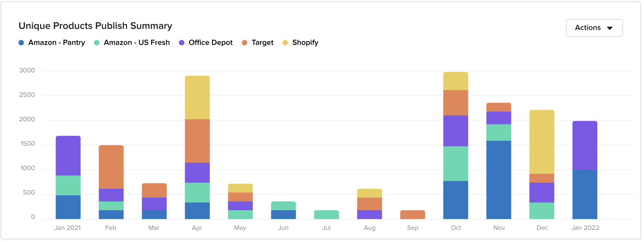Viewport: 644px width, 242px height.
Task: Click the Target legend color dot
Action: (x=244, y=43)
